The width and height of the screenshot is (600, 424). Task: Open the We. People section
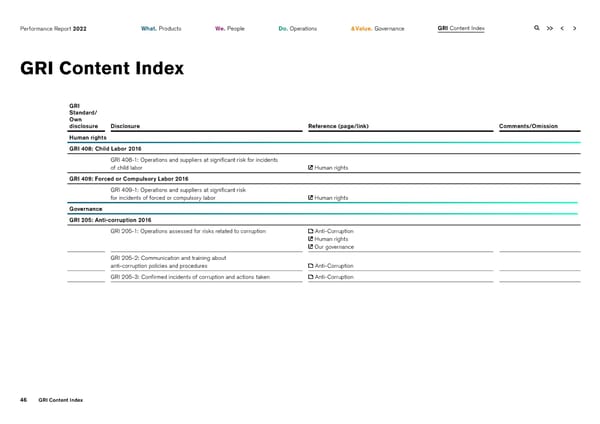[x=230, y=29]
